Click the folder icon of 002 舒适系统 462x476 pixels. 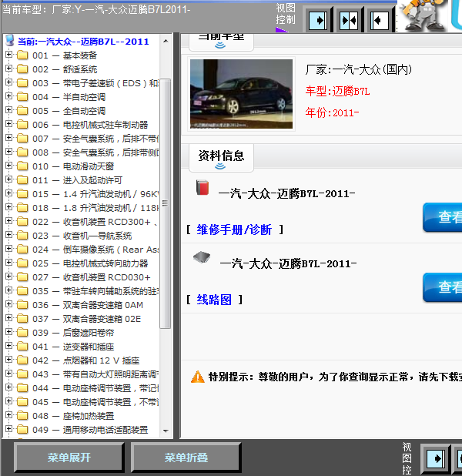[22, 69]
